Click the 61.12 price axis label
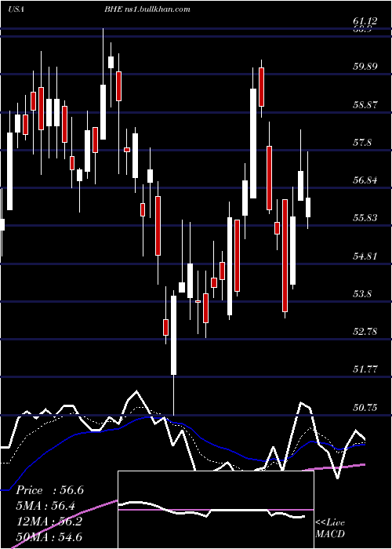 [x=365, y=21]
